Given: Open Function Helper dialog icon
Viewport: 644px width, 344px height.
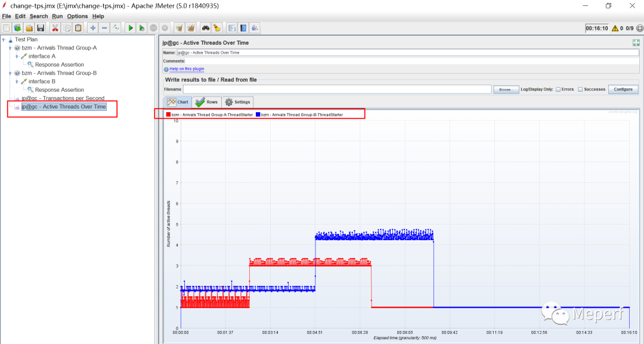Looking at the screenshot, I should 231,28.
